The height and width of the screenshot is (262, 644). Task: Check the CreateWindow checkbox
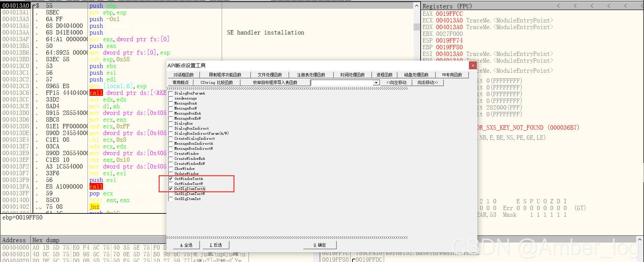tap(171, 154)
